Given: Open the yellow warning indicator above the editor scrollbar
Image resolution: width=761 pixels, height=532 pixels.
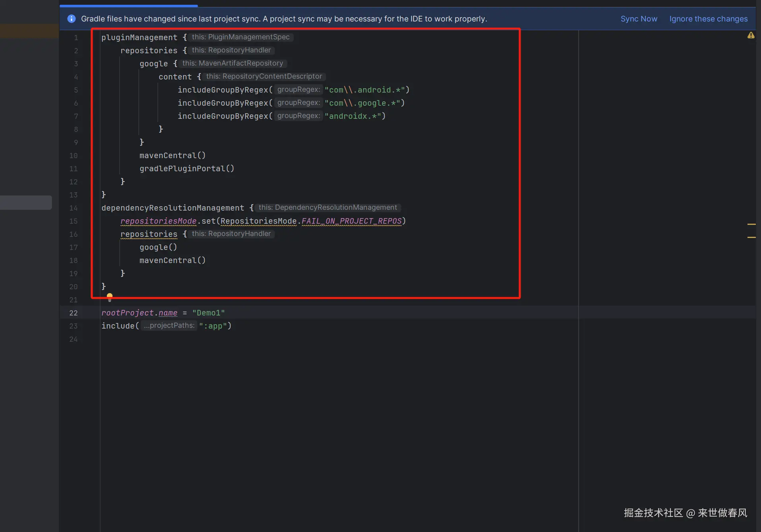Looking at the screenshot, I should coord(751,35).
